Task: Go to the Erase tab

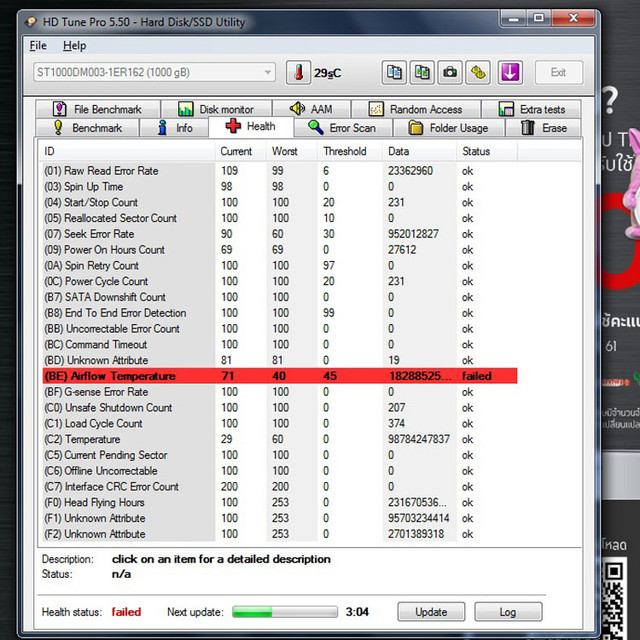Action: [x=543, y=128]
